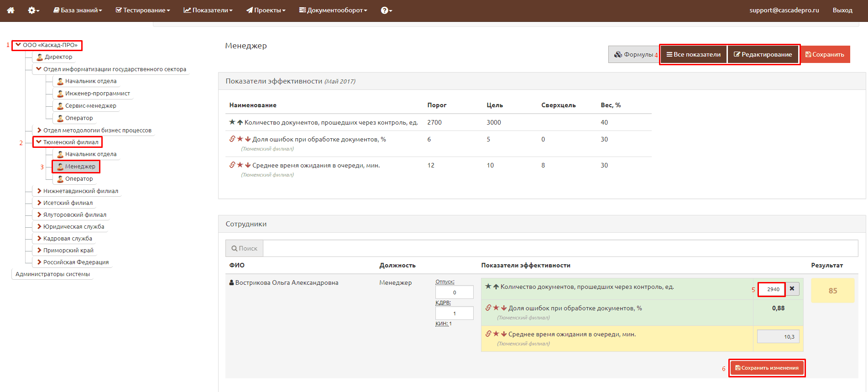Expand the Ялуторовский филиал node
Screen dimensions: 868x392
click(39, 214)
